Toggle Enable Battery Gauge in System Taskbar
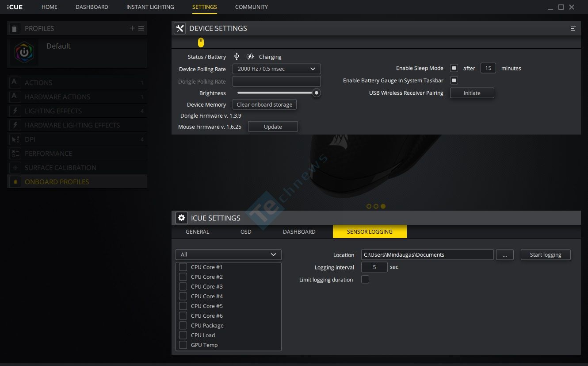The width and height of the screenshot is (588, 366). 454,80
